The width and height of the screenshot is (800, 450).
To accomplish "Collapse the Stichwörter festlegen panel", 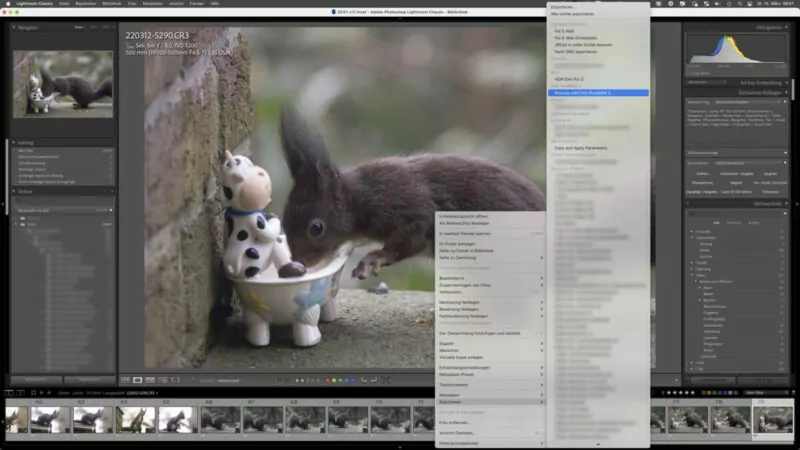I will [786, 92].
